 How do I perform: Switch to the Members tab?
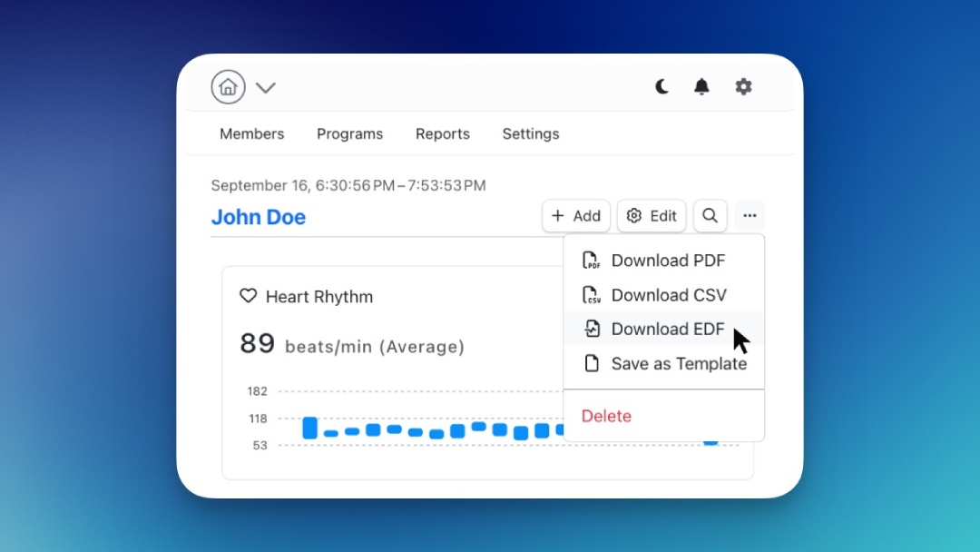coord(251,133)
